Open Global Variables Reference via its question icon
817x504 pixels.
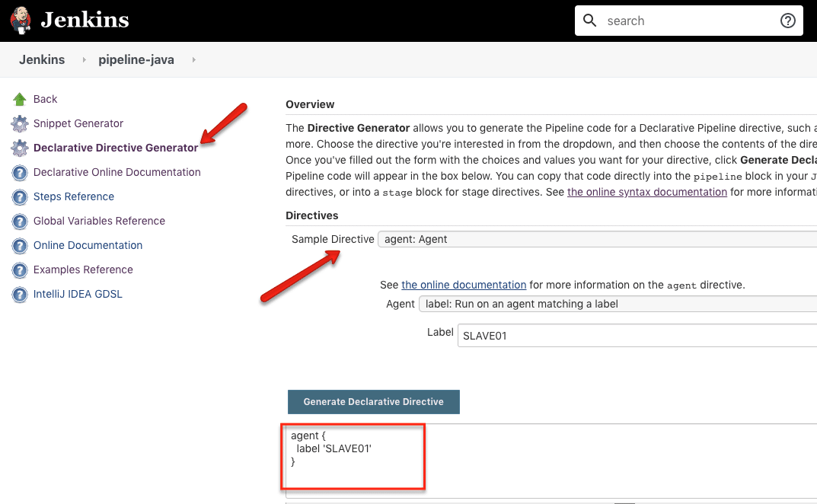[x=18, y=221]
